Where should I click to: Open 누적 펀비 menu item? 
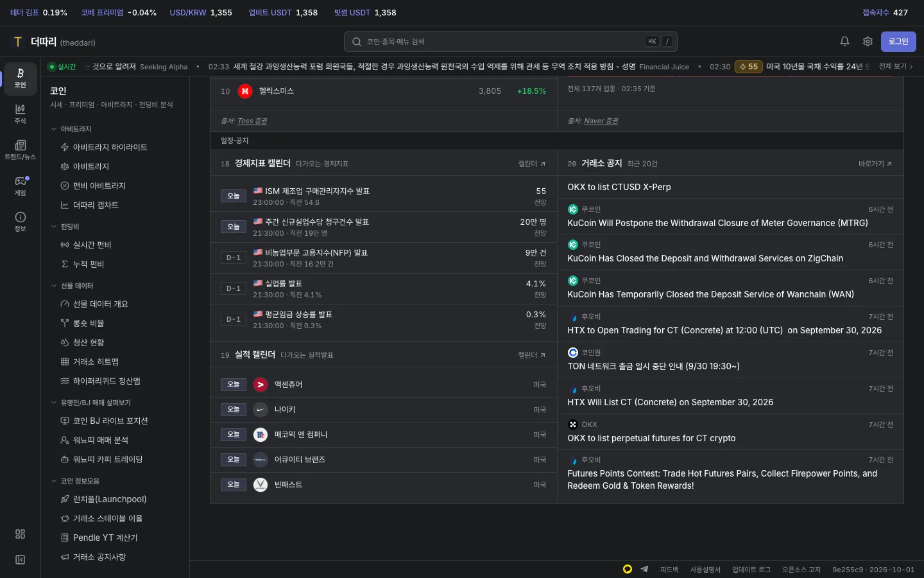click(x=115, y=264)
